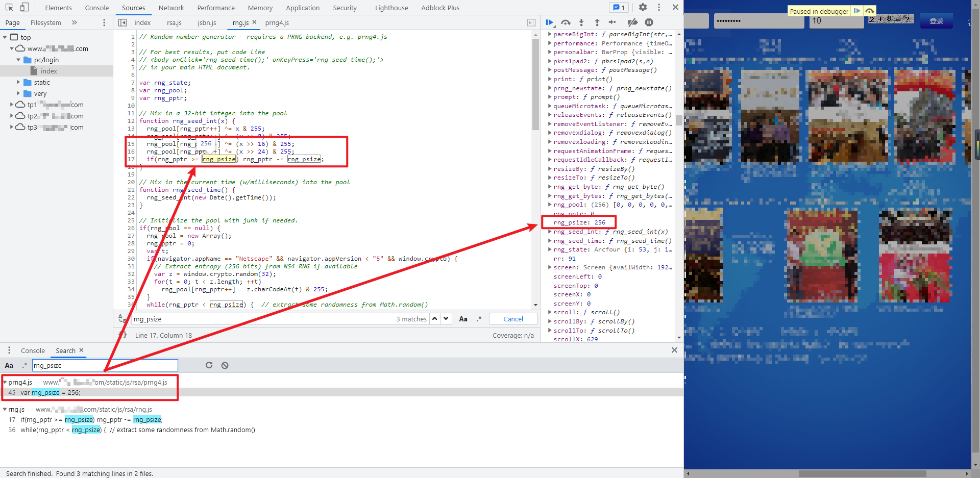Toggle regex in editor find bar
The image size is (980, 478).
pos(479,319)
